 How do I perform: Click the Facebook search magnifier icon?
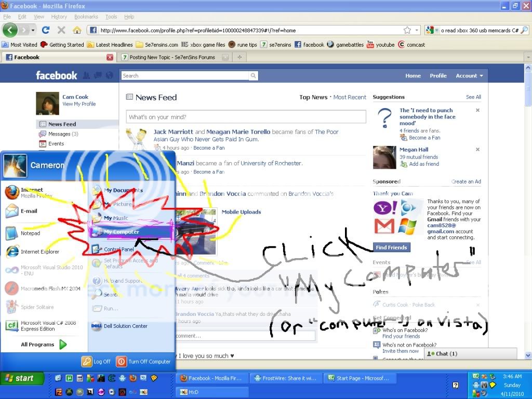(x=253, y=76)
